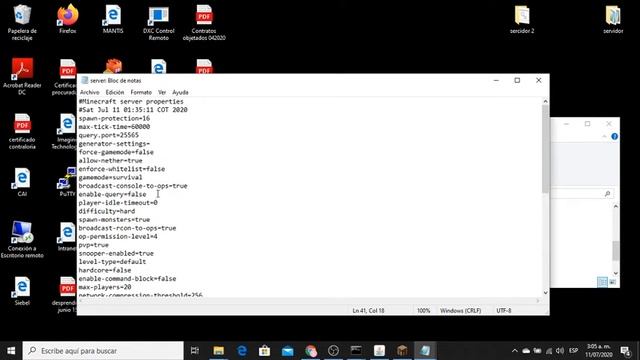Select the DXC Control Remoto desktop icon

(158, 22)
